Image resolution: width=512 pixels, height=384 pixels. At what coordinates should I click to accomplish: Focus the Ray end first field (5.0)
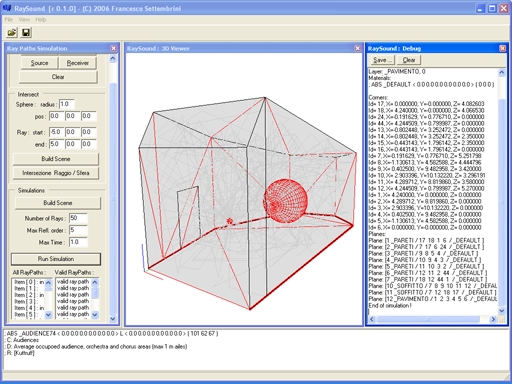point(56,144)
